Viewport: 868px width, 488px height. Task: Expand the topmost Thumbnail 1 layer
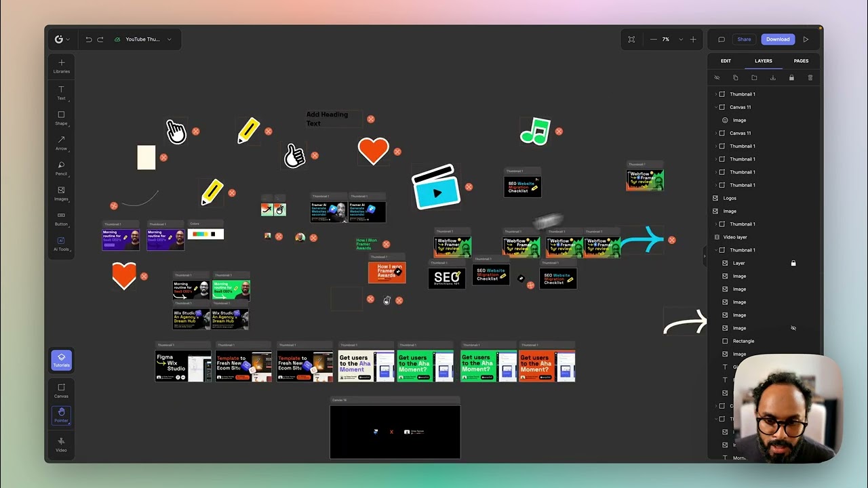click(715, 94)
